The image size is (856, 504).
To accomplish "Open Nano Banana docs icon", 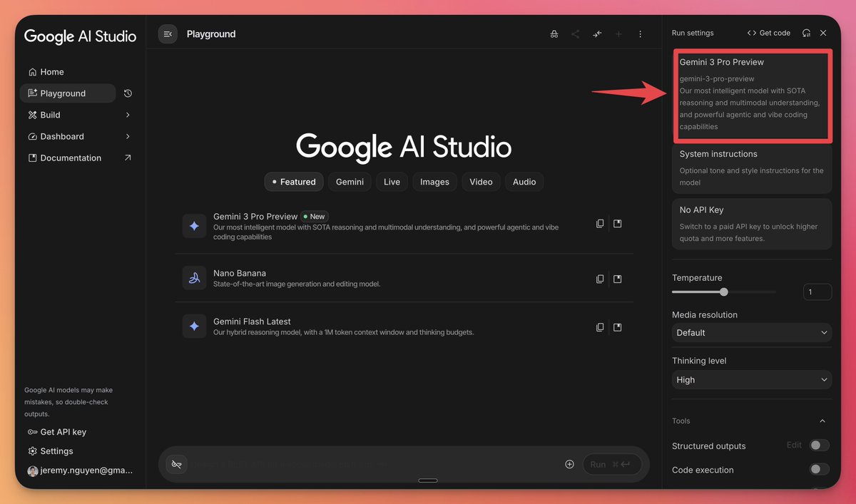I will click(618, 279).
